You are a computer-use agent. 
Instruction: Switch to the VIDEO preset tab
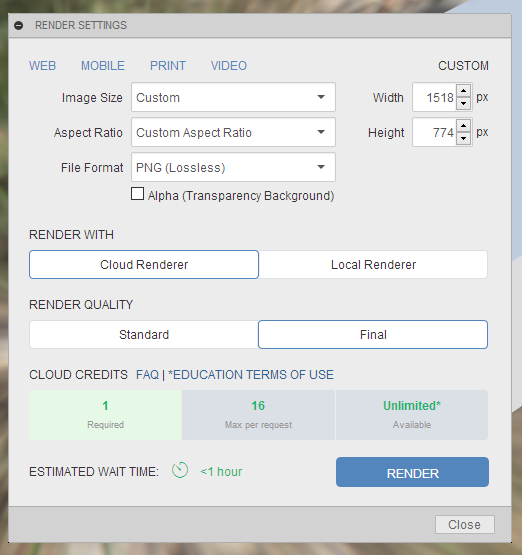click(x=229, y=66)
